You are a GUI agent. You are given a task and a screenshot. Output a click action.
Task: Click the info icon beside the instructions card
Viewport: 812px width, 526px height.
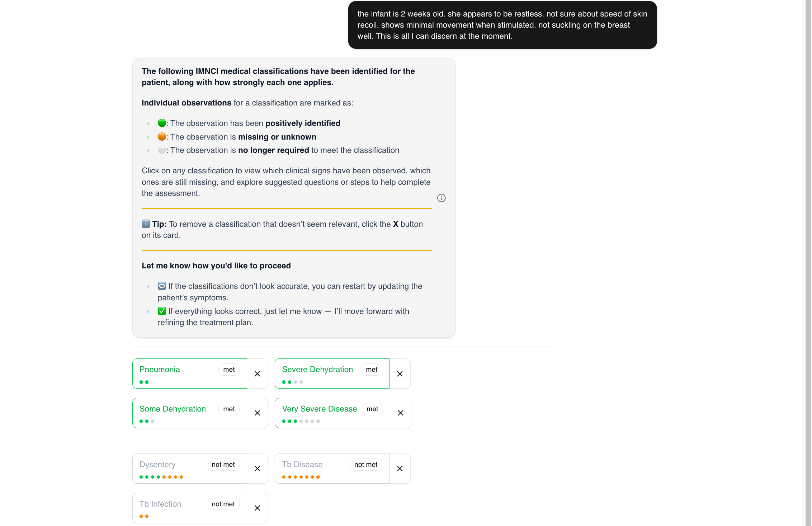[x=441, y=198]
